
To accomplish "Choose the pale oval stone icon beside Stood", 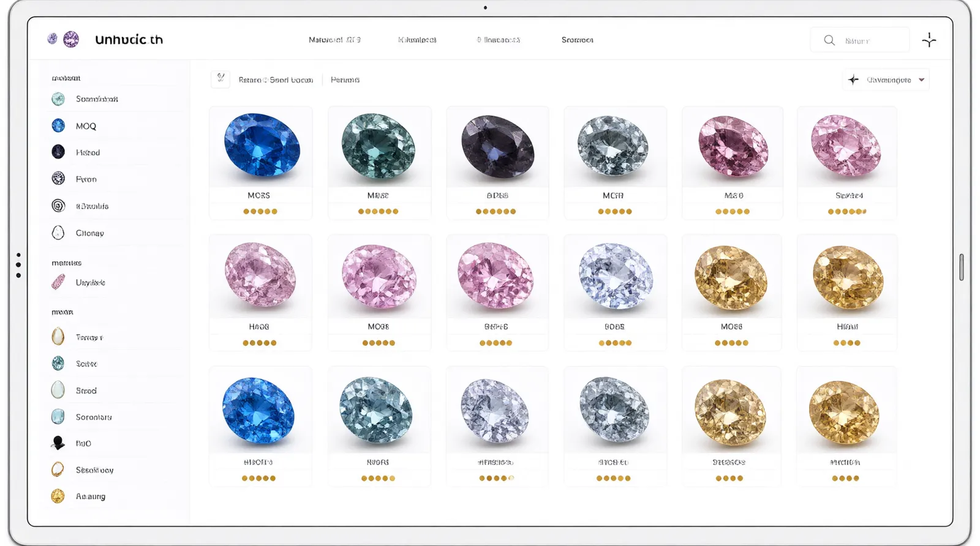I will point(58,390).
